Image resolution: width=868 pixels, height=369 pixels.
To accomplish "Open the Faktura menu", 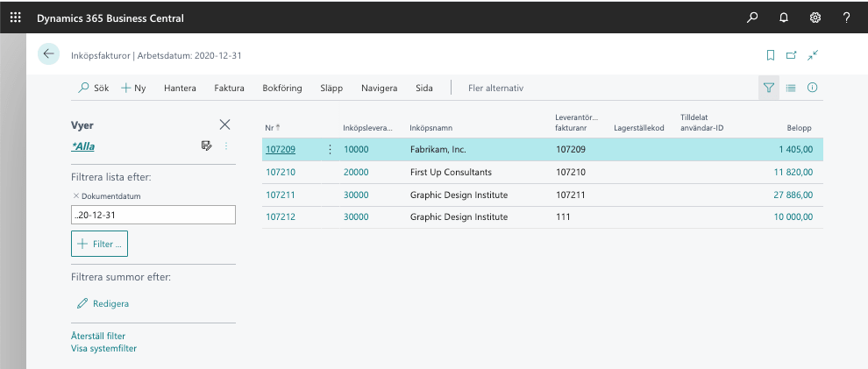I will tap(229, 88).
